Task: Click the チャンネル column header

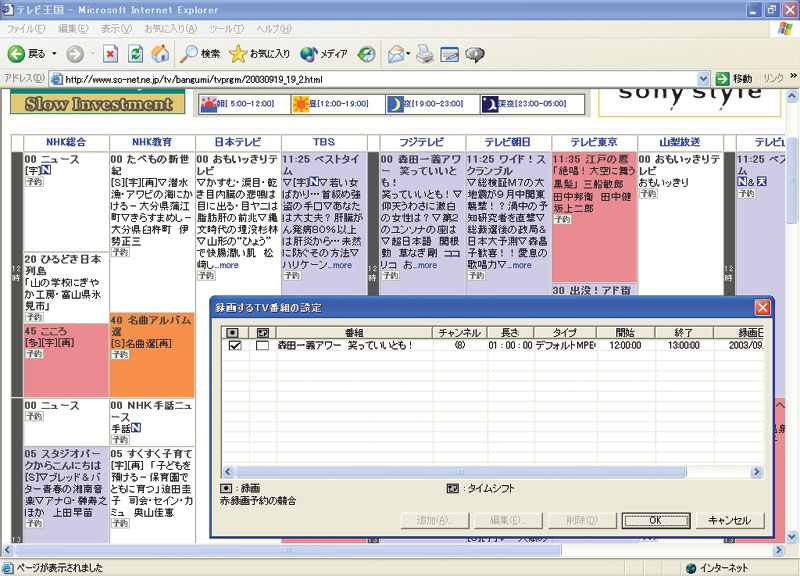Action: click(460, 333)
